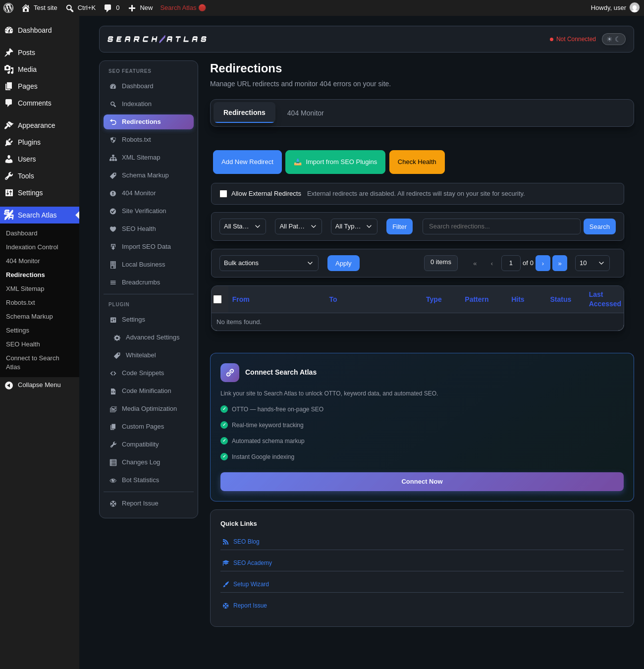Toggle the light/dark theme switch

point(614,39)
